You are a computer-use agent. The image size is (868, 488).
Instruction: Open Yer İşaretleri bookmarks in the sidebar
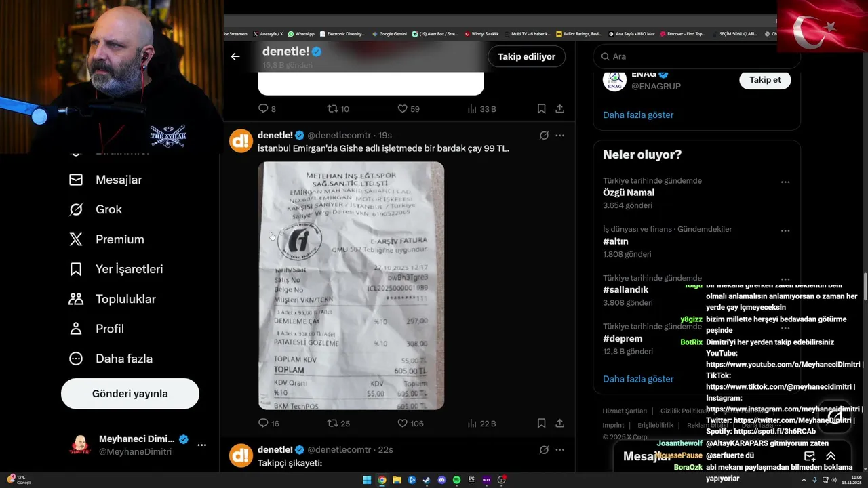(116, 269)
